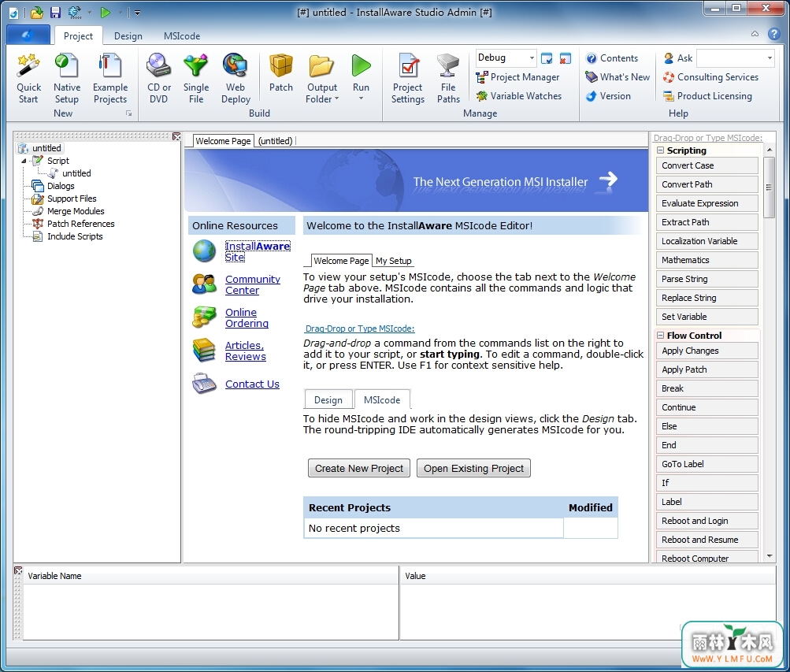Click the open project icon in title bar
Screen dimensions: 790x672
point(37,13)
